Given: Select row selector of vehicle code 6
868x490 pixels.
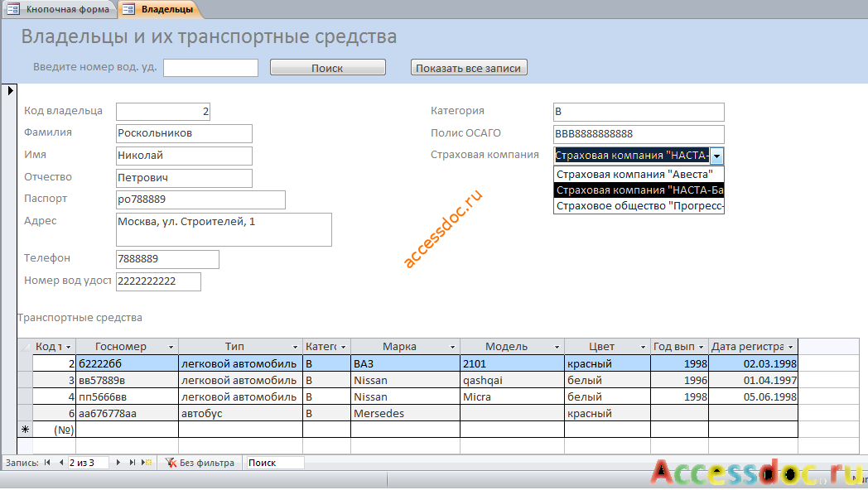Looking at the screenshot, I should point(25,413).
